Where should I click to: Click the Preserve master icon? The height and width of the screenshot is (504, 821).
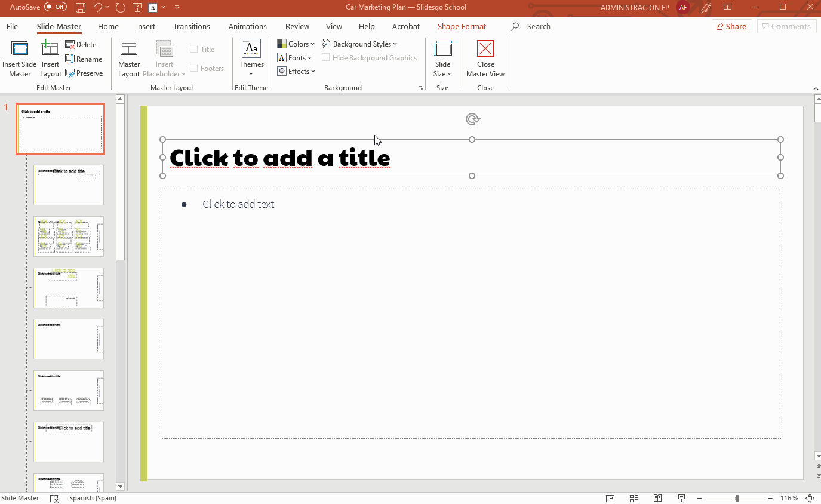tap(70, 73)
